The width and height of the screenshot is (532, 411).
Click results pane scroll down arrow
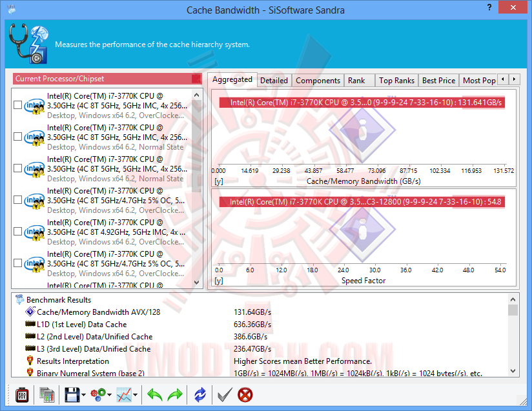point(513,371)
